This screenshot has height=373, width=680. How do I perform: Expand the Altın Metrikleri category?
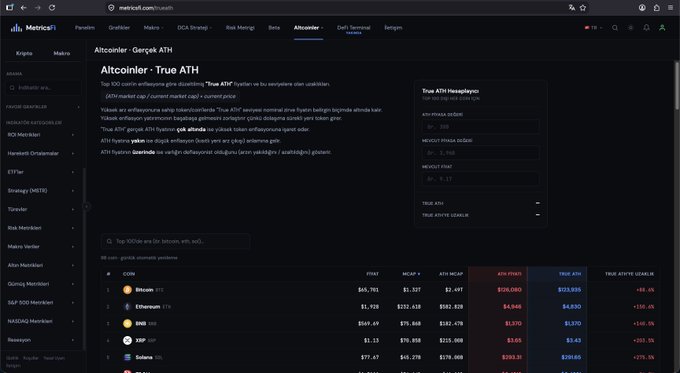tap(41, 265)
